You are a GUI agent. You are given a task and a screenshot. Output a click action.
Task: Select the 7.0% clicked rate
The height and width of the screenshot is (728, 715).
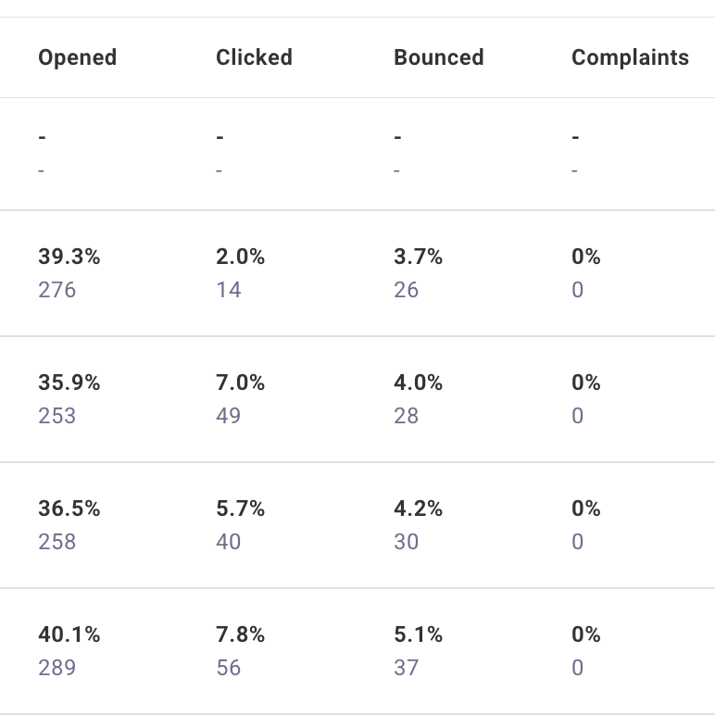coord(241,383)
